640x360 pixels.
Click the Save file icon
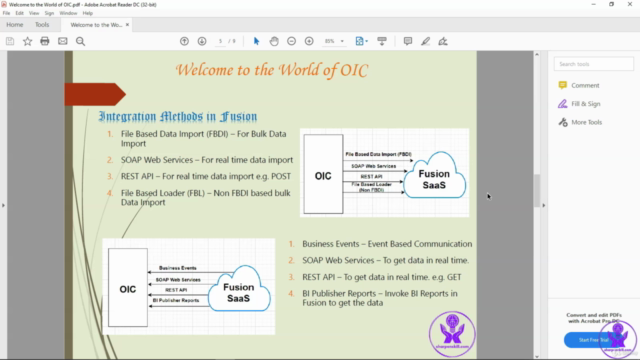point(10,41)
